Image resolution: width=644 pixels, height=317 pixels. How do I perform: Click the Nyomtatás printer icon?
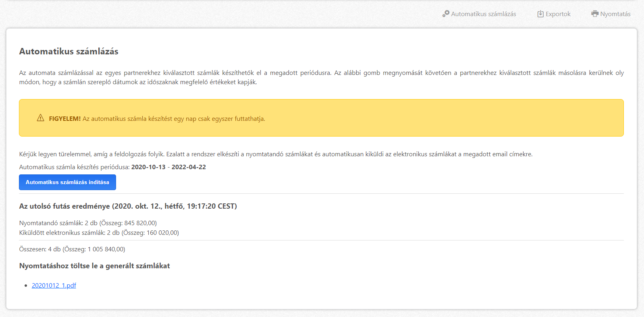pos(595,14)
